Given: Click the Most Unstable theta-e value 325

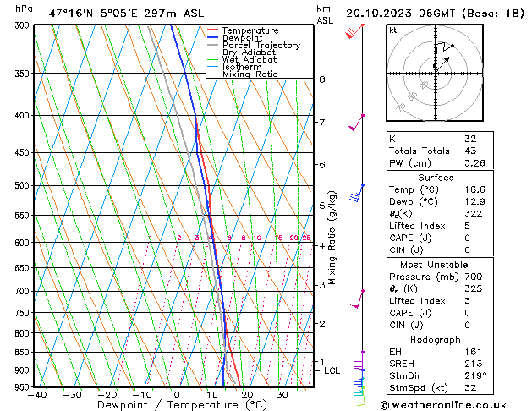Looking at the screenshot, I should pos(474,288).
